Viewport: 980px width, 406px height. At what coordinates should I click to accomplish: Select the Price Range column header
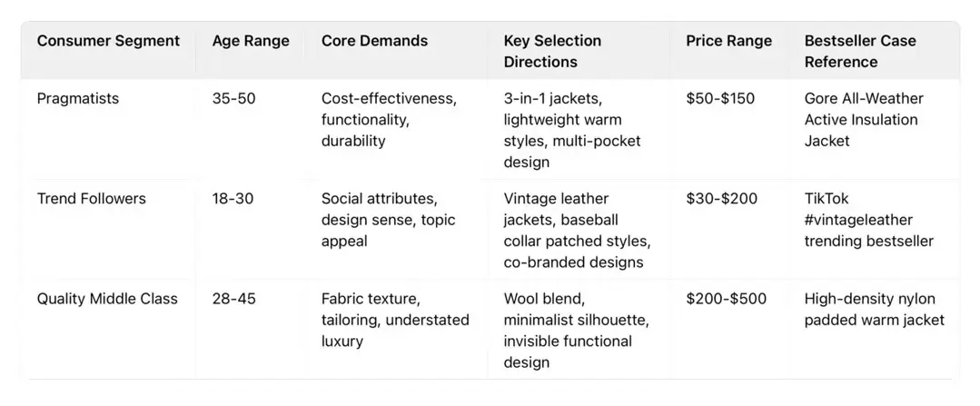point(728,41)
